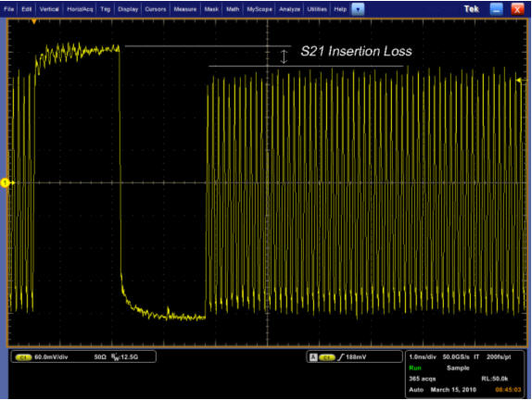532x400 pixels.
Task: Open the Measure menu
Action: (x=185, y=9)
